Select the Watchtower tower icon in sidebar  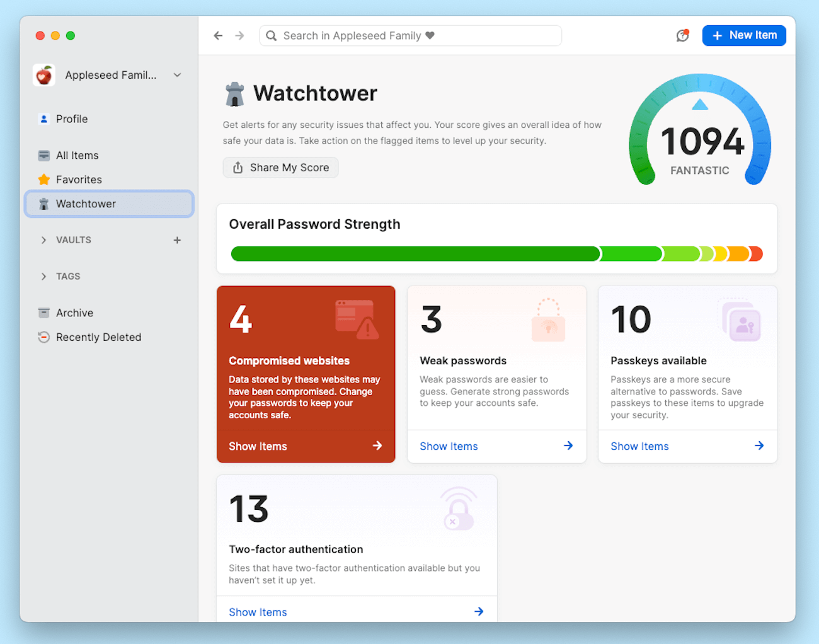click(x=43, y=204)
